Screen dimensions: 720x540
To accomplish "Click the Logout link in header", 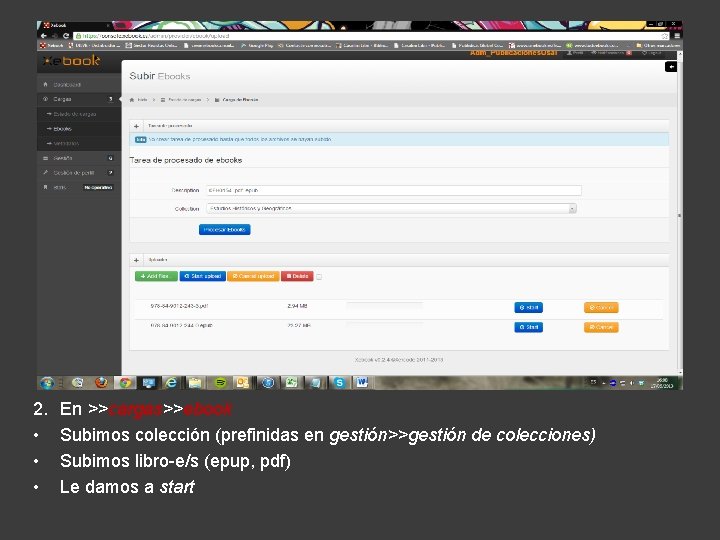I will pos(652,53).
